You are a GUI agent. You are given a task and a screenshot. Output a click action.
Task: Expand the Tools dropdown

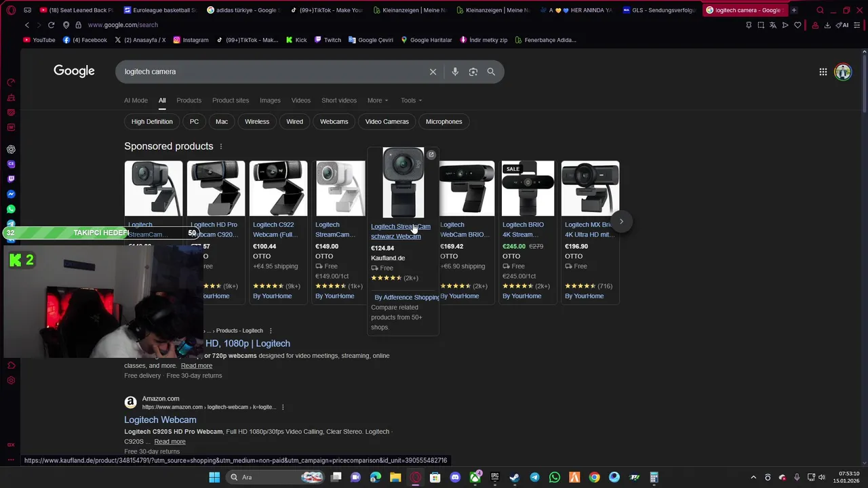(x=411, y=100)
